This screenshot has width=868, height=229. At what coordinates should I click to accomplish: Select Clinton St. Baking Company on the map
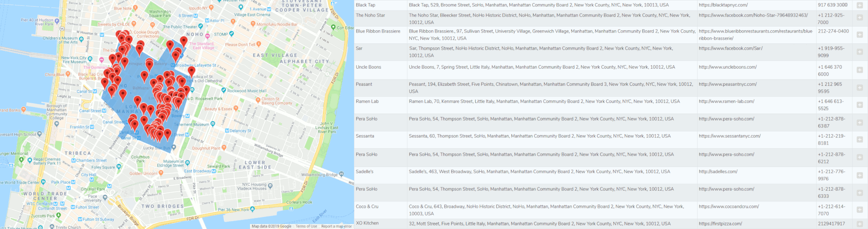tap(258, 100)
